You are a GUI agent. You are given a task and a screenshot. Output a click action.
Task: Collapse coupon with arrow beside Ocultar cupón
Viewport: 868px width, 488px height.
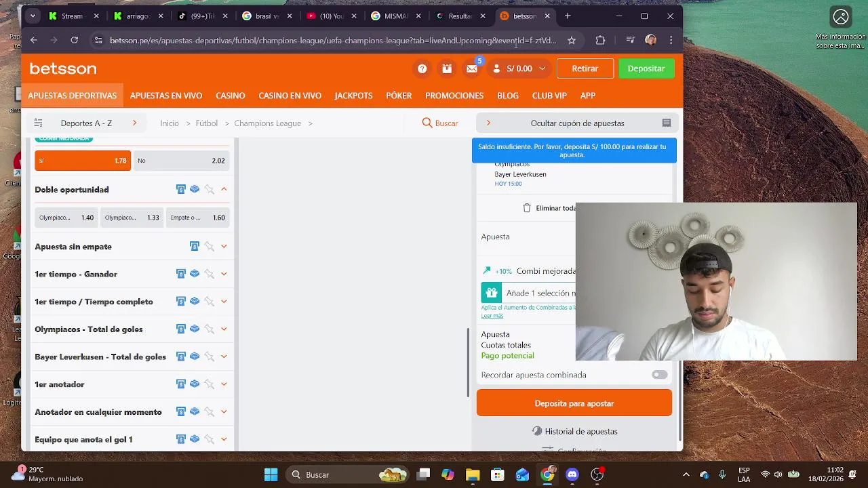click(x=488, y=123)
